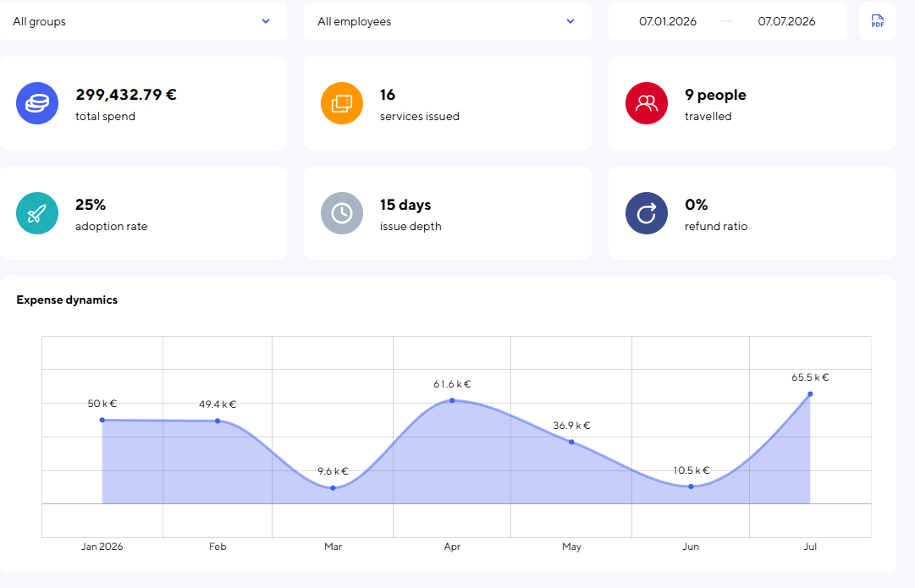Open the All groups dropdown

pos(143,21)
